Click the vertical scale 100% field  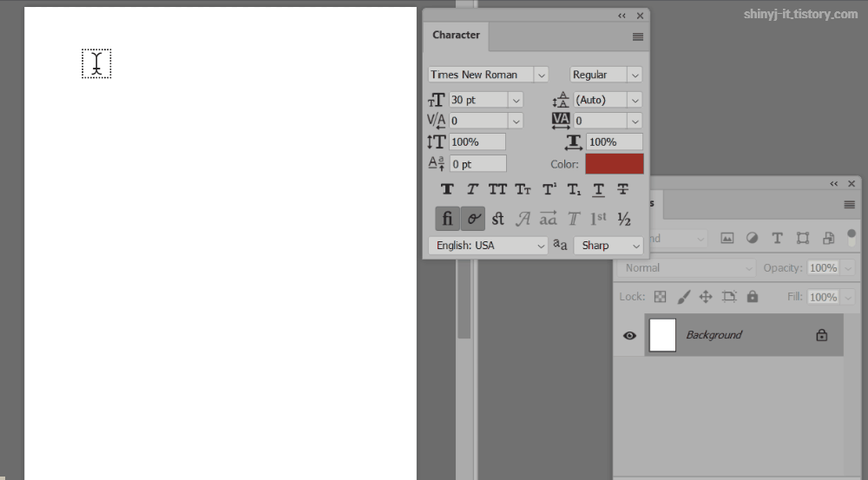coord(477,142)
